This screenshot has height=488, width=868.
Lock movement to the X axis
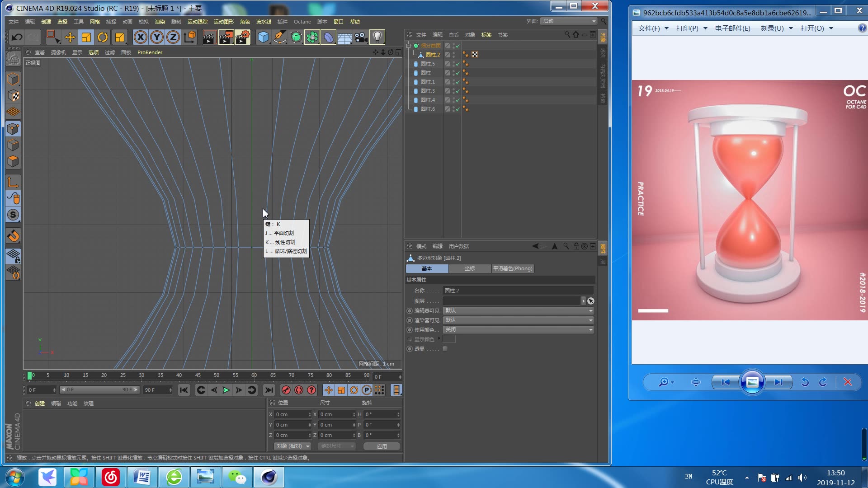pyautogui.click(x=140, y=37)
